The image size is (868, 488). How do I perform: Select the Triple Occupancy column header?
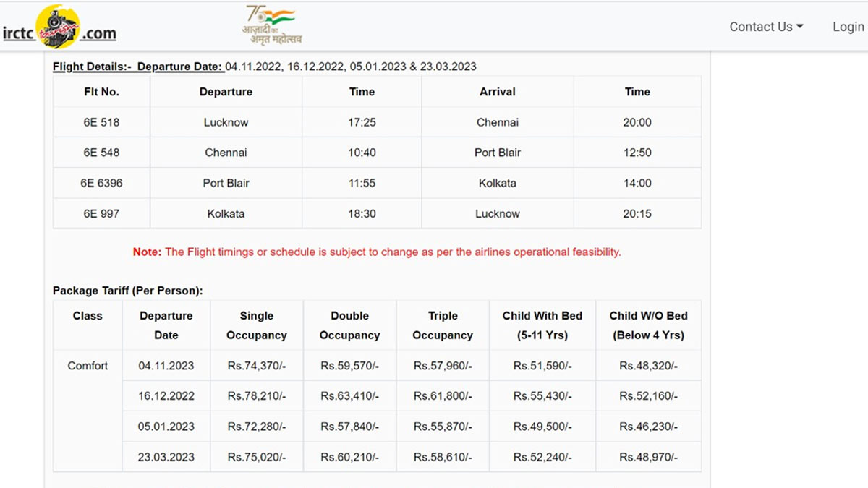443,325
